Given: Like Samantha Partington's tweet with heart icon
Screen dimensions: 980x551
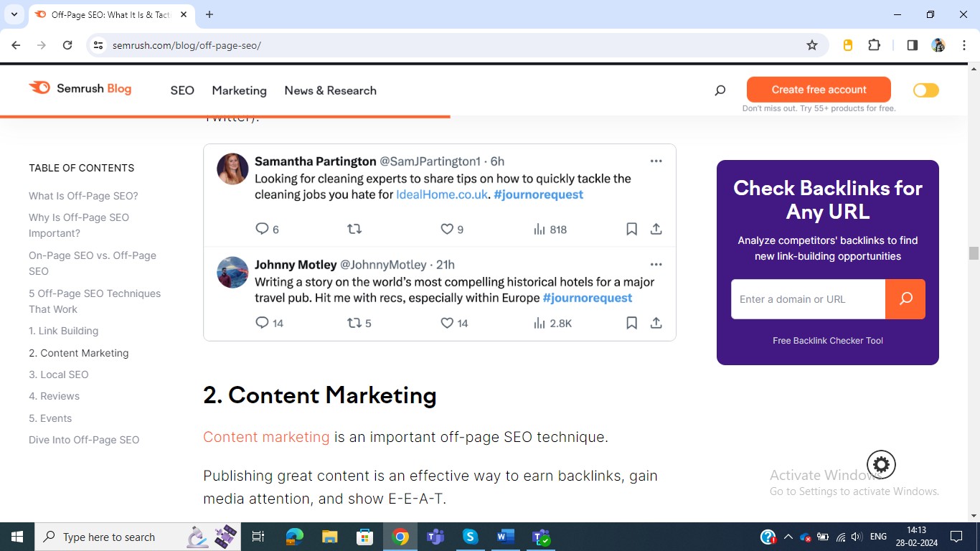Looking at the screenshot, I should click(447, 229).
